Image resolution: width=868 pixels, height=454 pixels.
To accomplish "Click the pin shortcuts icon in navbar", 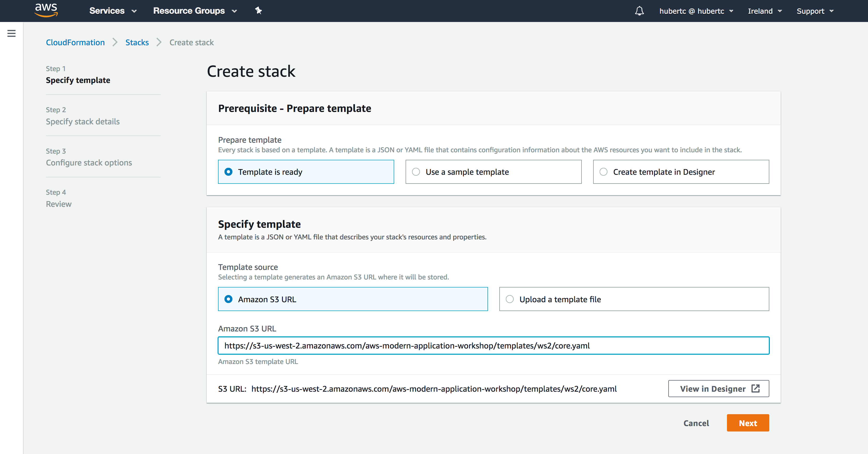I will 258,11.
